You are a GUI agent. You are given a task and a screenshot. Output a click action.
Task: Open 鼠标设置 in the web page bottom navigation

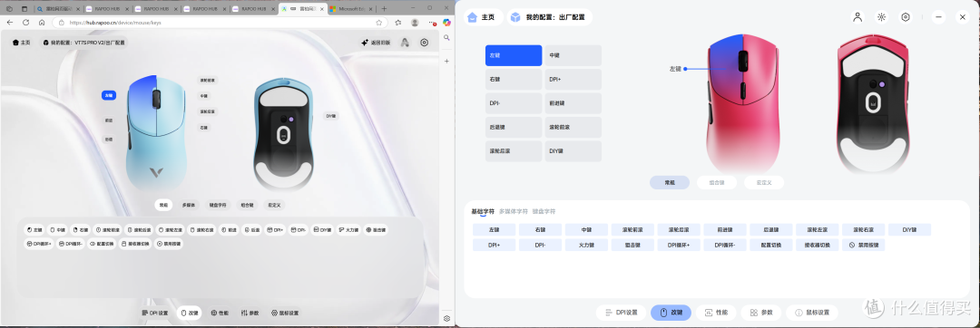click(x=285, y=313)
